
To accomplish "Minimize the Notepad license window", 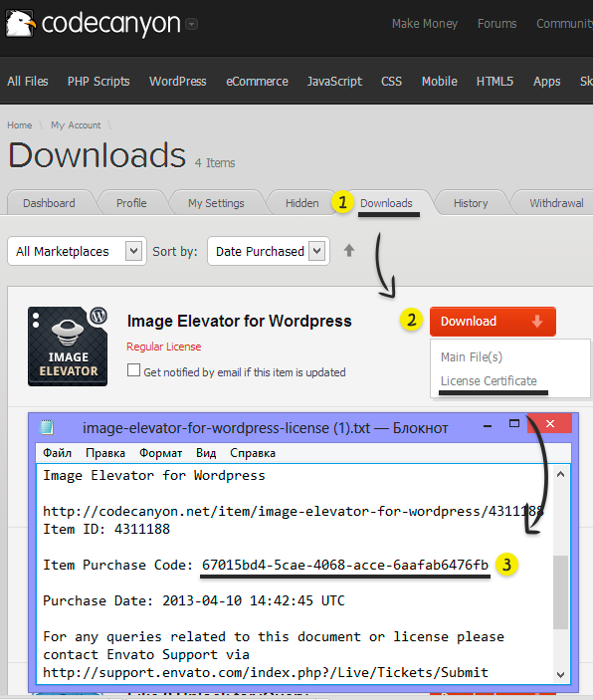I will pos(488,426).
